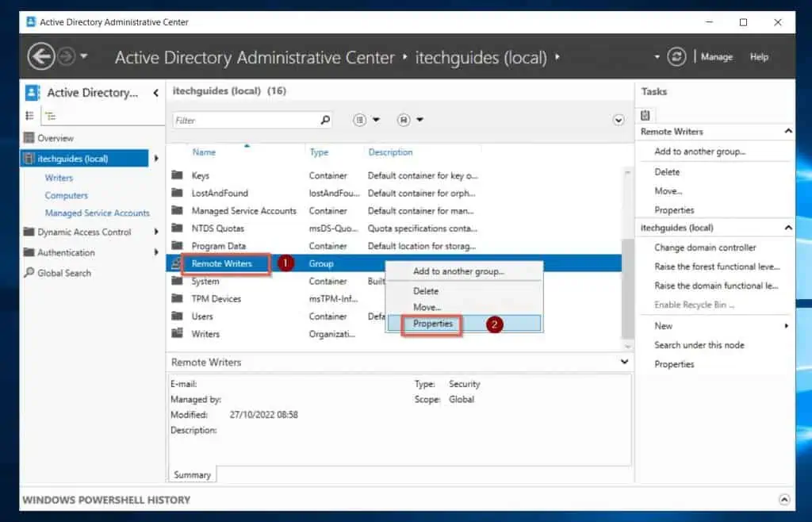The width and height of the screenshot is (812, 522).
Task: Click Change domain controller task
Action: [705, 248]
